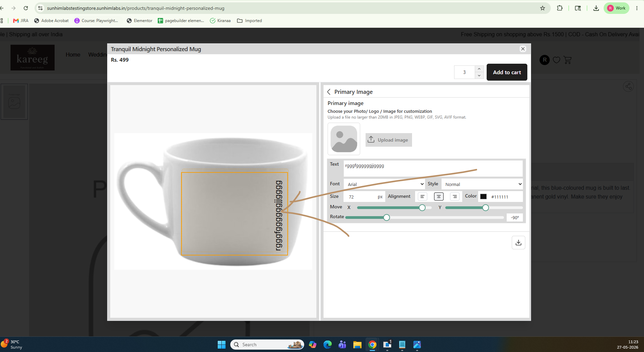Viewport: 644px width, 352px height.
Task: Open the Imported bookmarks folder
Action: coord(249,21)
